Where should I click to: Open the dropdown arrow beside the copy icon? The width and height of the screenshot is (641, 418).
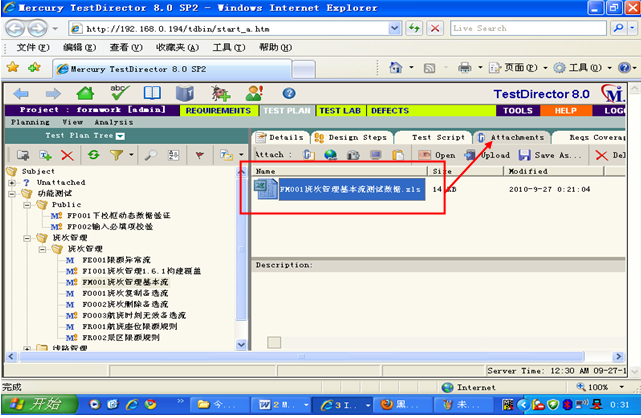(x=241, y=155)
